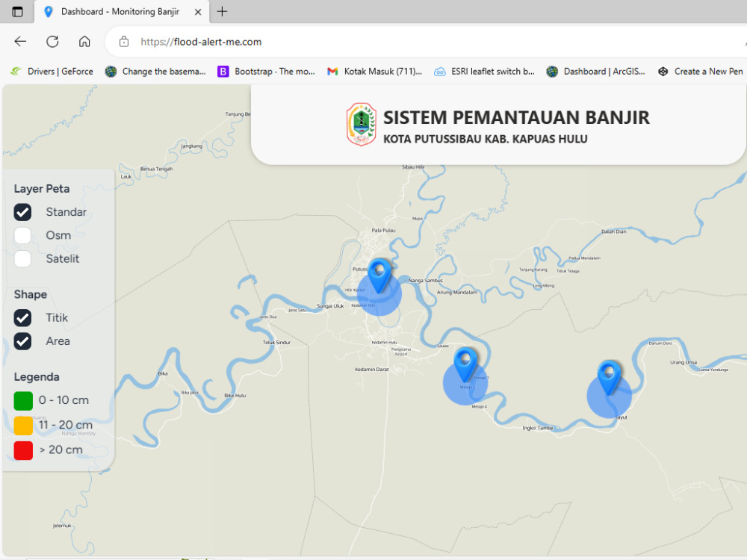Open Dashboard | ArcGIS bookmark
The height and width of the screenshot is (560, 747).
click(596, 72)
